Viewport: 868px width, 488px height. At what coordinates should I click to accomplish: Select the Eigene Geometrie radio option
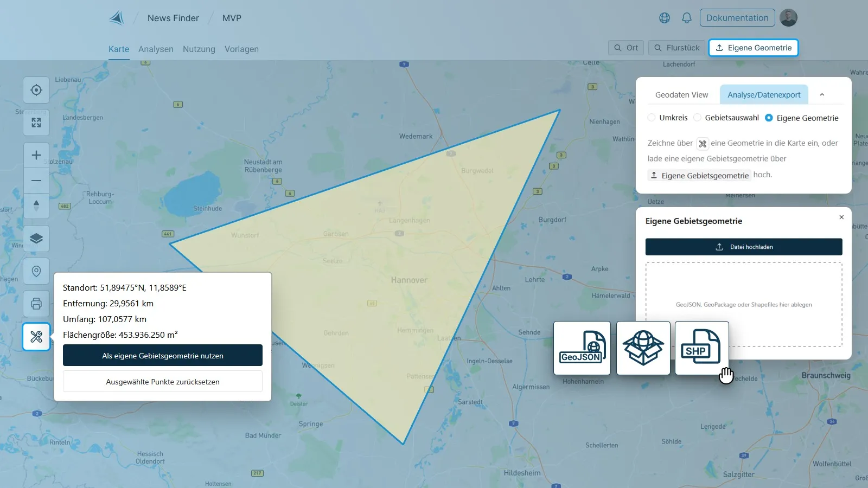(x=769, y=118)
